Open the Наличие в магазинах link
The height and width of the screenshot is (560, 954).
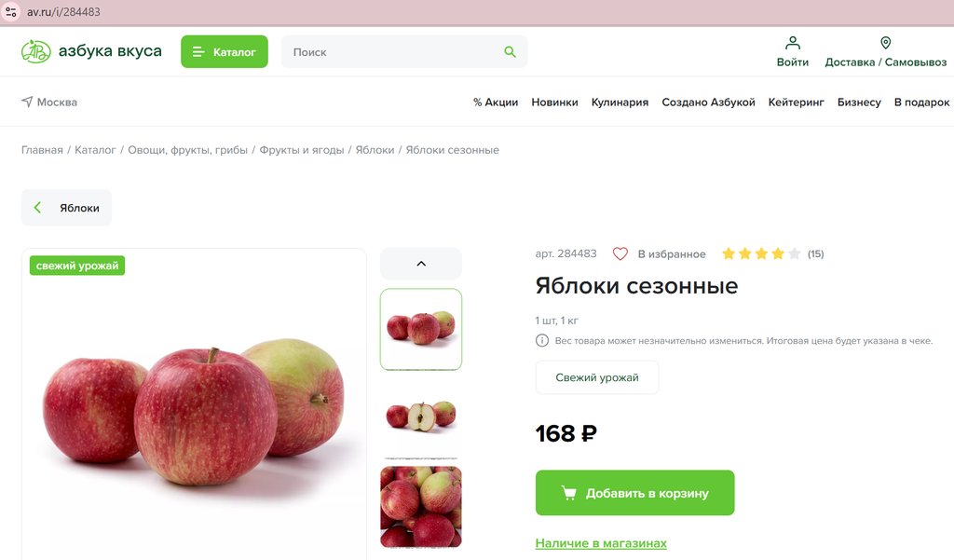601,543
